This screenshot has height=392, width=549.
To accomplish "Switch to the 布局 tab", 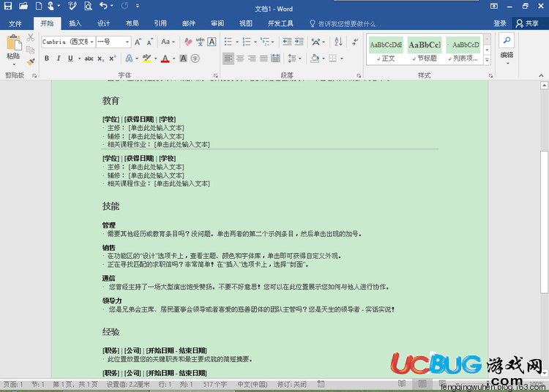I will (x=132, y=23).
